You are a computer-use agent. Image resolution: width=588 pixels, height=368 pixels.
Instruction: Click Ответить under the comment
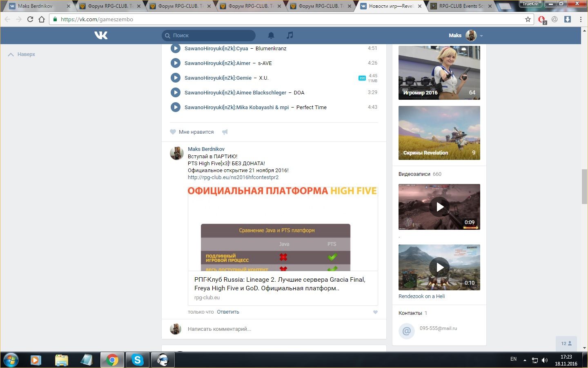tap(228, 312)
